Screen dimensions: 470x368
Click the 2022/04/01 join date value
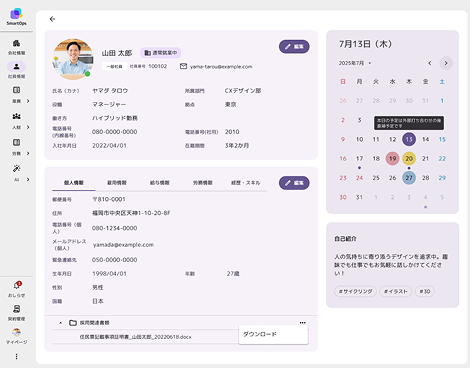(x=109, y=146)
